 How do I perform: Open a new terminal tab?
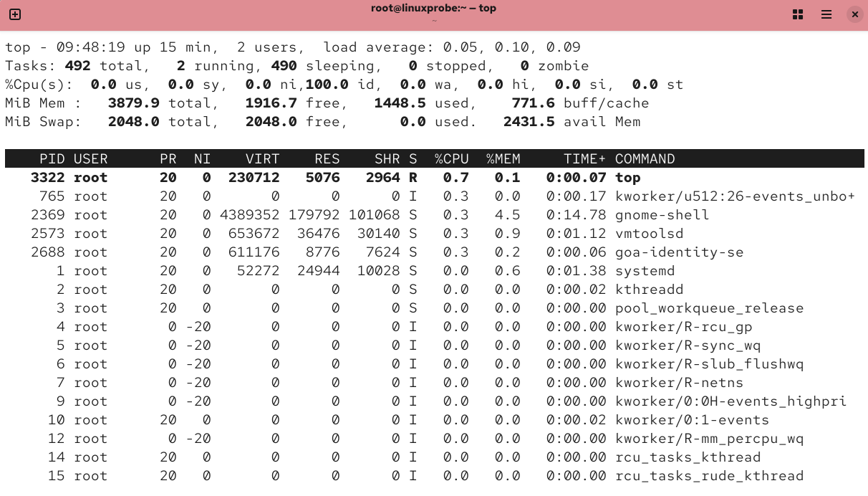[x=15, y=14]
